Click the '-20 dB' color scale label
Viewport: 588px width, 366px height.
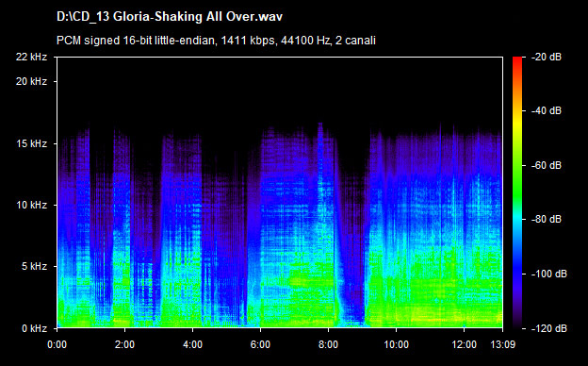pyautogui.click(x=547, y=57)
